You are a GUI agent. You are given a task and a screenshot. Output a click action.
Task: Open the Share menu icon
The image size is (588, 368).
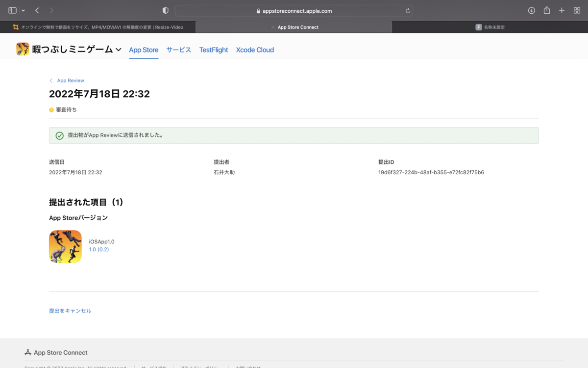pos(547,10)
